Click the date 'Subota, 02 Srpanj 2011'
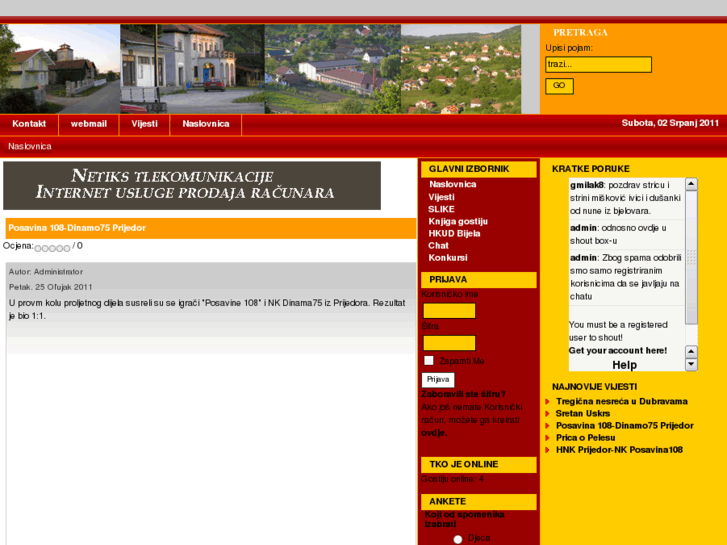The height and width of the screenshot is (545, 727). [670, 123]
